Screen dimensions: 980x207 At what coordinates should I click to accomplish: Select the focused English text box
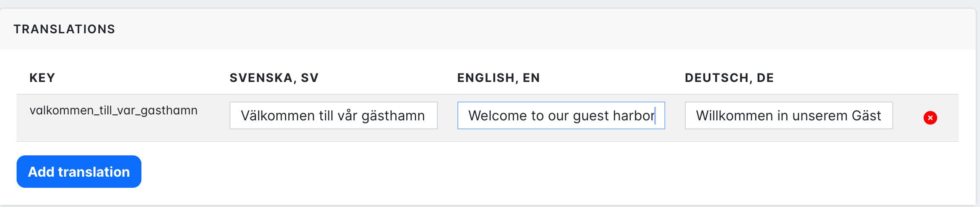click(561, 115)
